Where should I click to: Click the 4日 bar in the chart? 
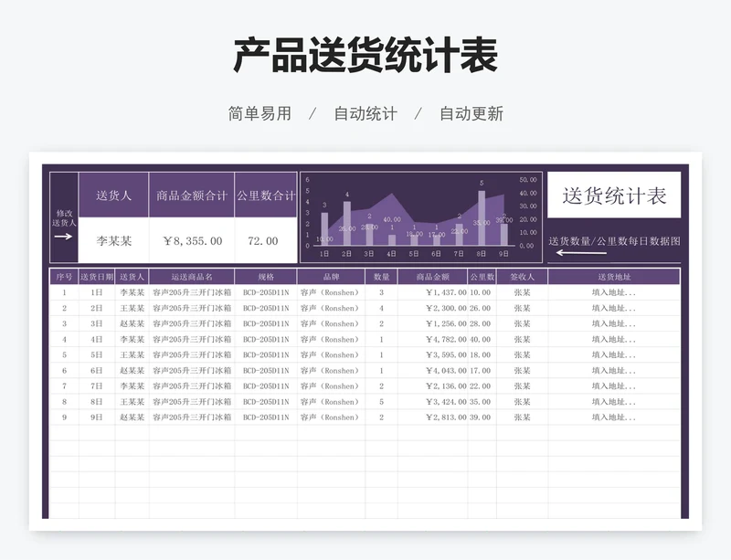[x=392, y=239]
